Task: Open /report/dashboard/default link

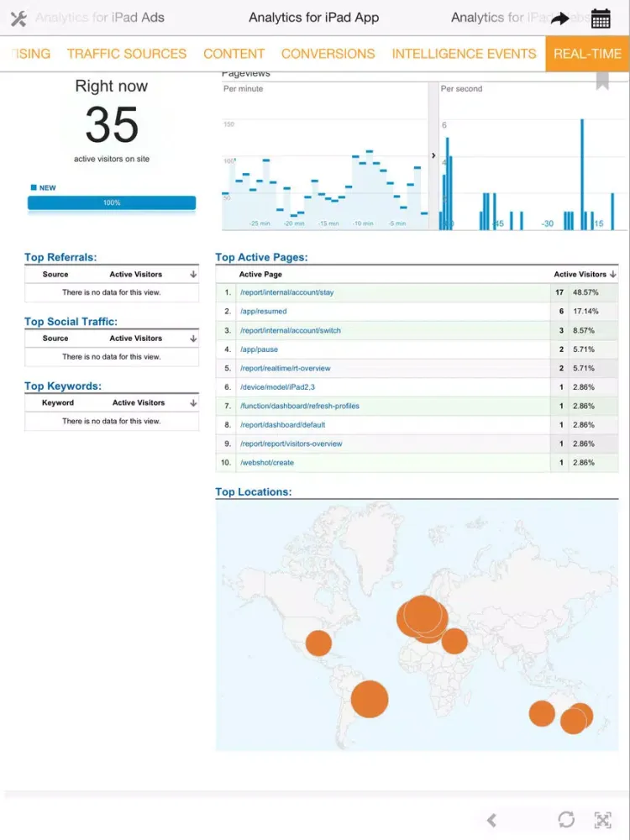Action: (x=282, y=425)
